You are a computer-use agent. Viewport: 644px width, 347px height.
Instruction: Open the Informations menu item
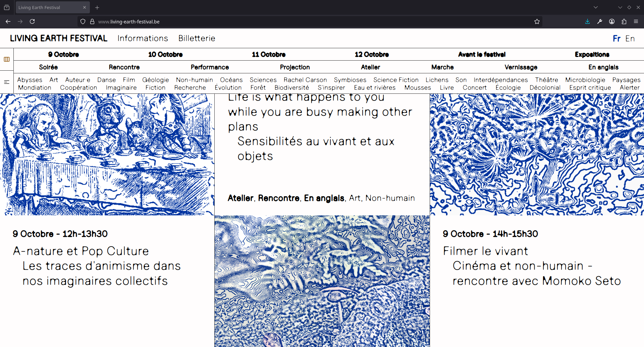coord(143,39)
